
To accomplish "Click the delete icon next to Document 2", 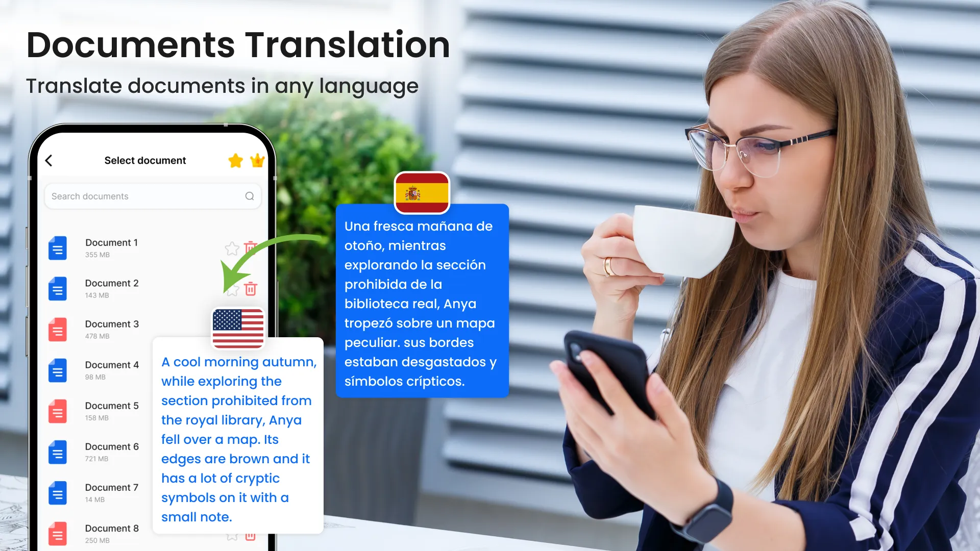I will click(x=251, y=289).
